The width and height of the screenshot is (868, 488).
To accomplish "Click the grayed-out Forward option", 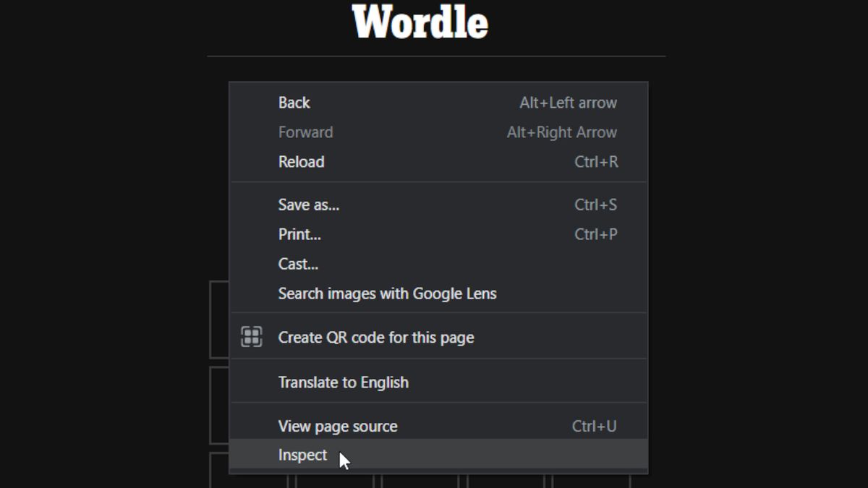I will tap(305, 132).
